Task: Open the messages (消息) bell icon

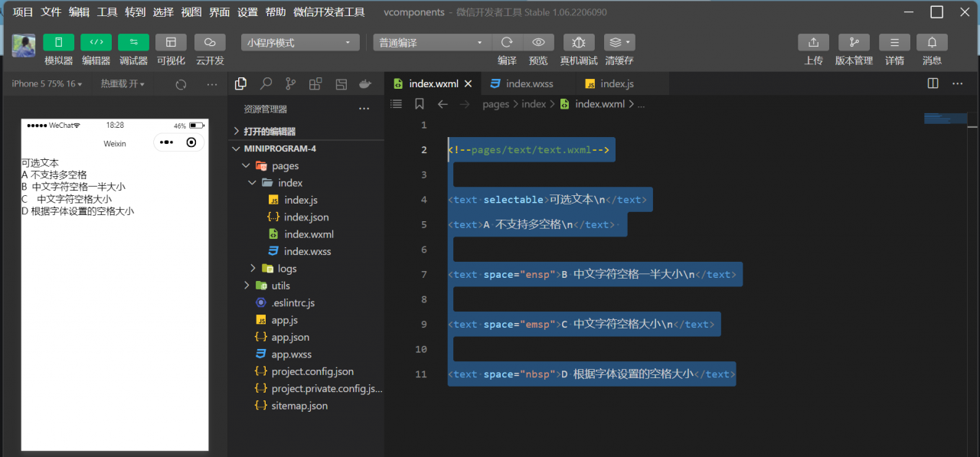Action: pyautogui.click(x=932, y=43)
